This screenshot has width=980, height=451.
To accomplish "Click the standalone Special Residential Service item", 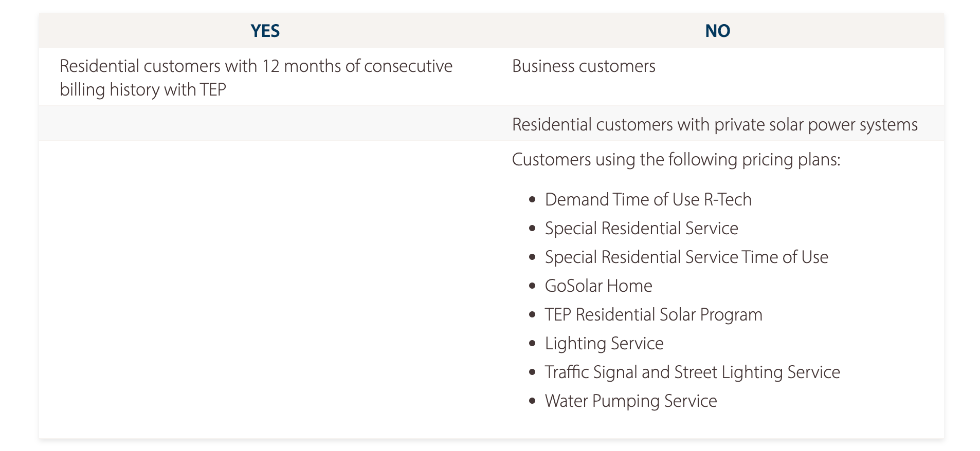I will coord(641,228).
